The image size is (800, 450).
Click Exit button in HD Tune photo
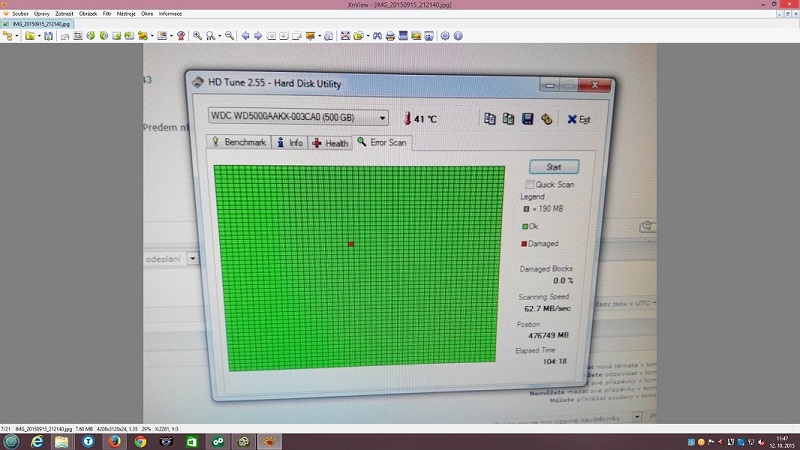pos(579,119)
